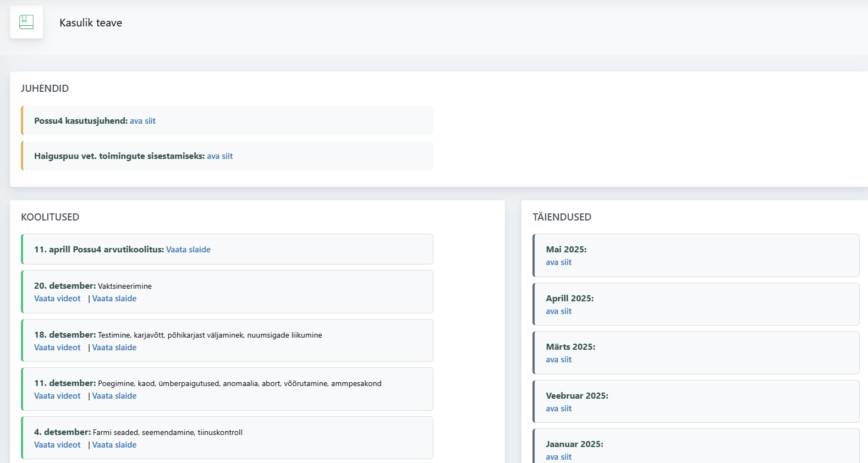The width and height of the screenshot is (868, 463).
Task: Click the 'Jaanuar 2025:' heading
Action: (x=574, y=444)
